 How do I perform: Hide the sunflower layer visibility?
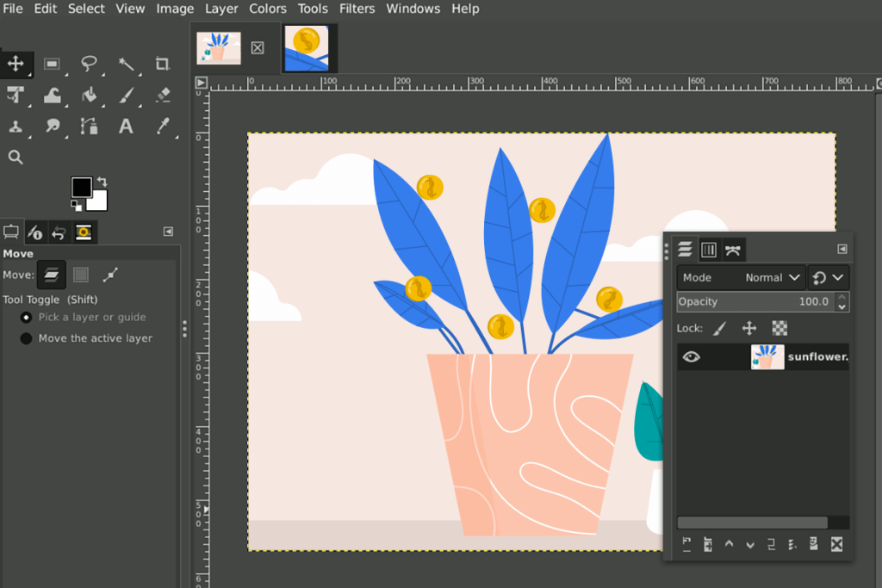coord(691,356)
